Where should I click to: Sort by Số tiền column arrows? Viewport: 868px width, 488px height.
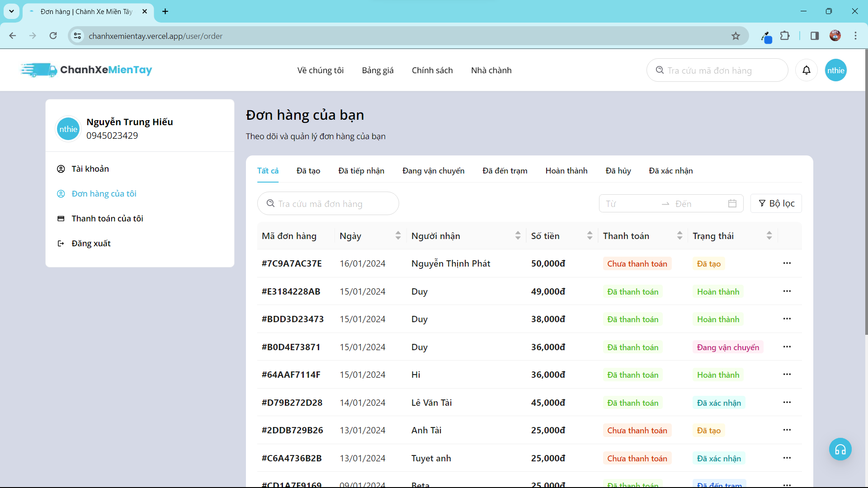(x=590, y=235)
